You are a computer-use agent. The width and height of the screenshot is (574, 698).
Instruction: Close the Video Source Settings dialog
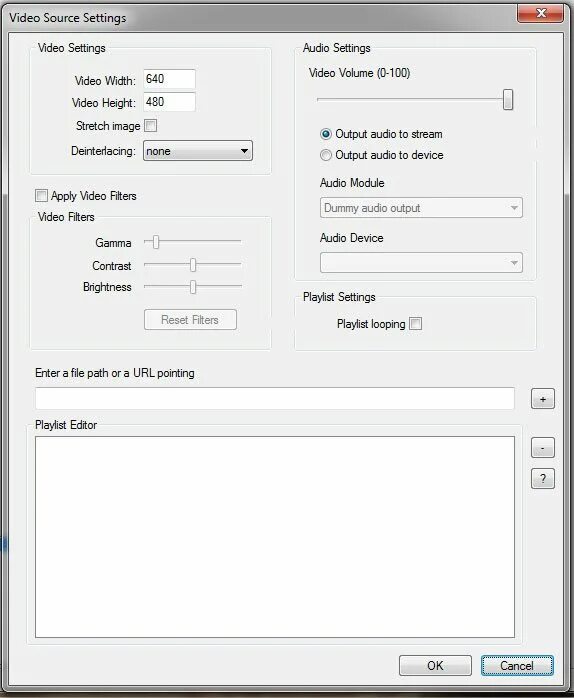[541, 13]
